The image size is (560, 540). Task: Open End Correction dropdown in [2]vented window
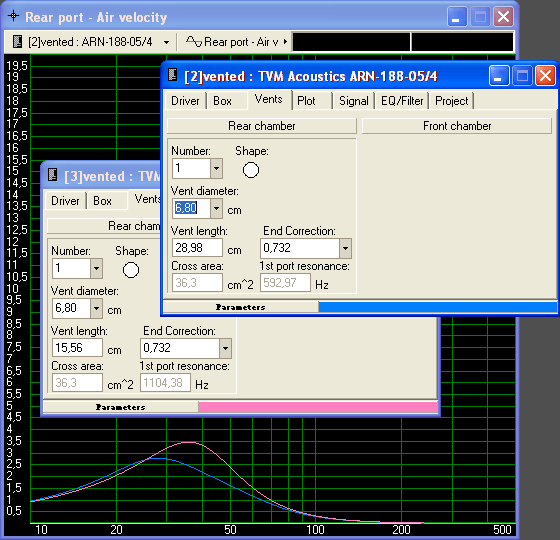[345, 248]
